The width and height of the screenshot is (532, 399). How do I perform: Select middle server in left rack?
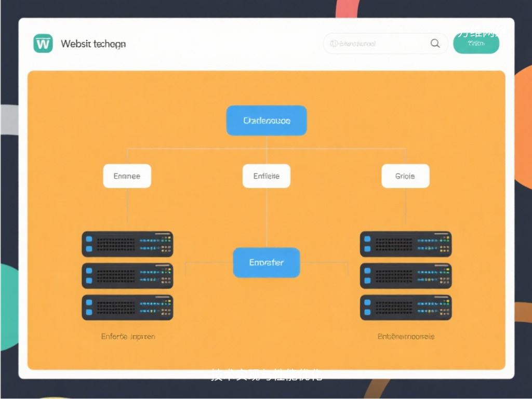pyautogui.click(x=128, y=275)
